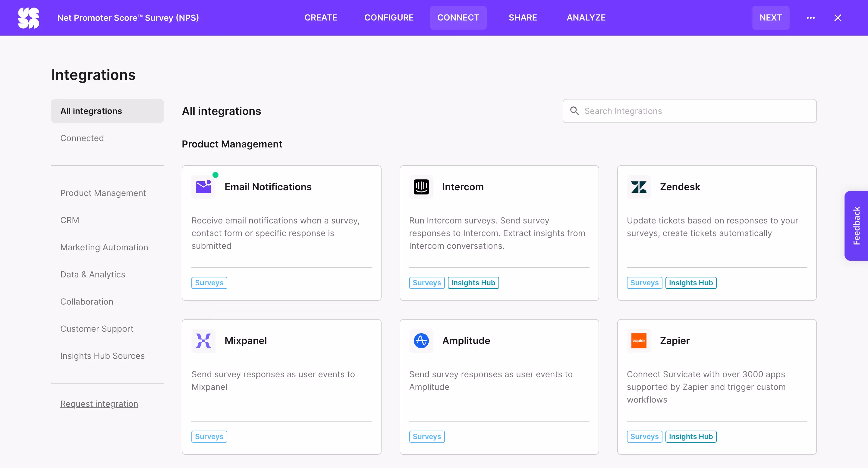The image size is (868, 468).
Task: Go to the CREATE tab
Action: [321, 18]
